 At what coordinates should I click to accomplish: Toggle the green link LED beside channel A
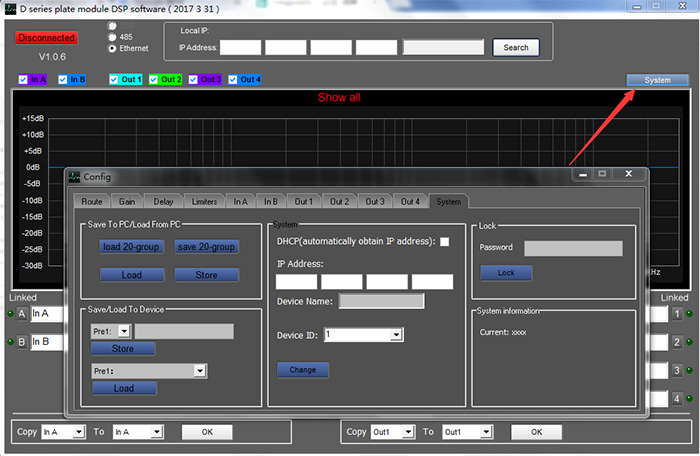click(x=11, y=314)
